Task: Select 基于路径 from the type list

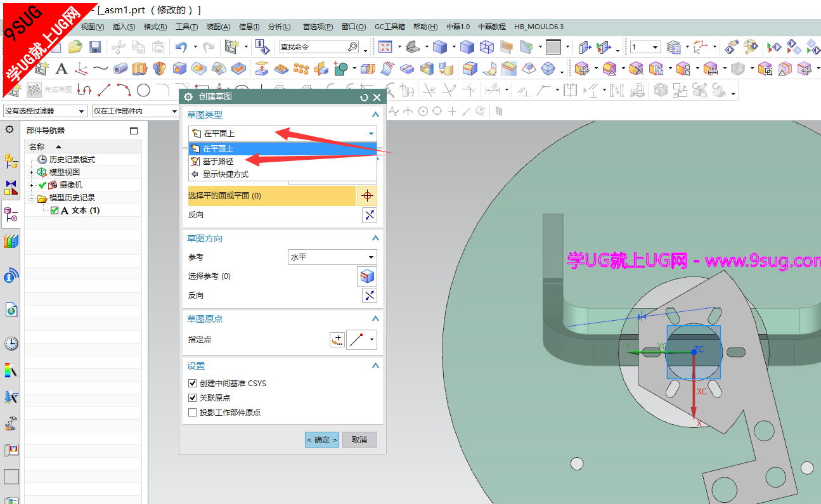Action: tap(282, 162)
